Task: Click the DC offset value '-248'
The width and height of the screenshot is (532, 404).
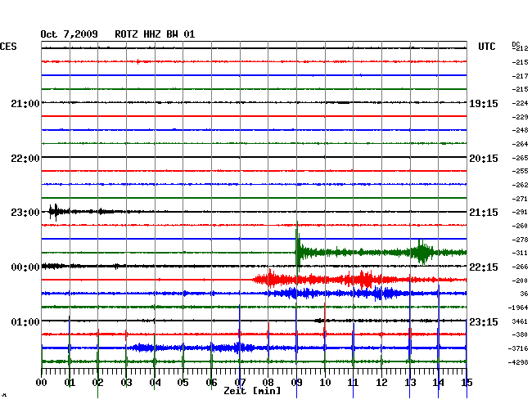Action: tap(520, 130)
